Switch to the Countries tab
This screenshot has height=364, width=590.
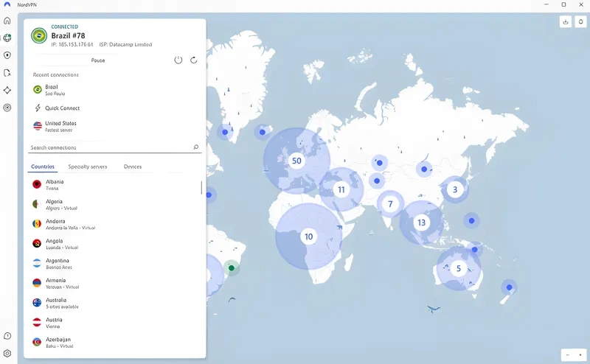point(43,167)
